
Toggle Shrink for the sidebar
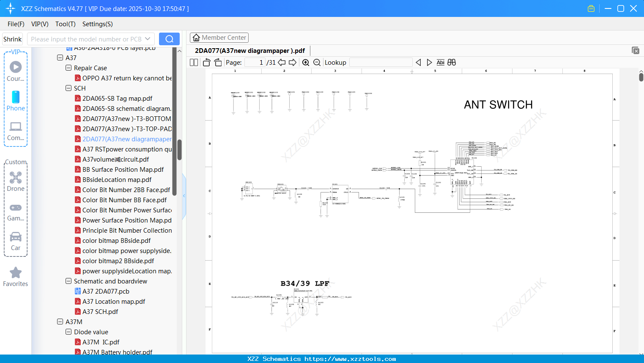point(12,39)
